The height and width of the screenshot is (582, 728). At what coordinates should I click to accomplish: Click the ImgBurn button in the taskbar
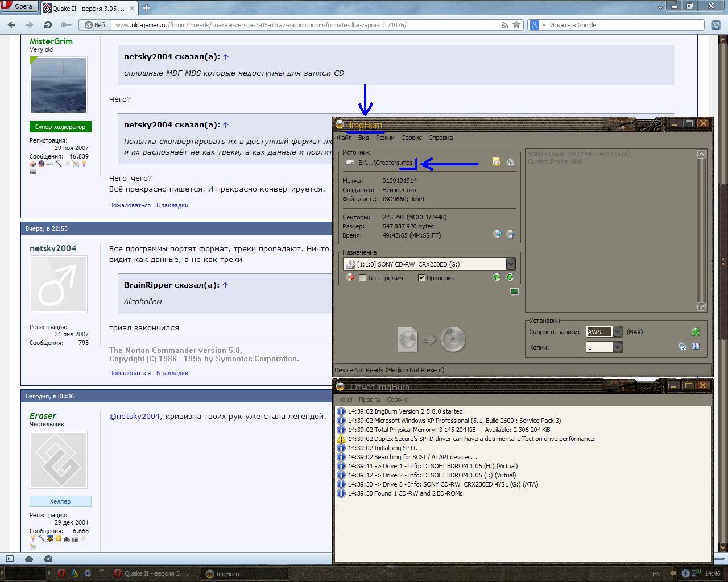[227, 573]
